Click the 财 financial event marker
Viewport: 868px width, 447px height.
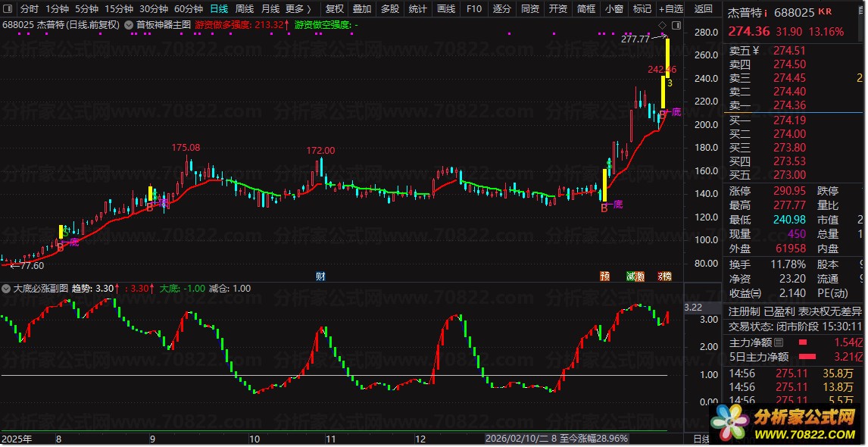click(x=320, y=276)
